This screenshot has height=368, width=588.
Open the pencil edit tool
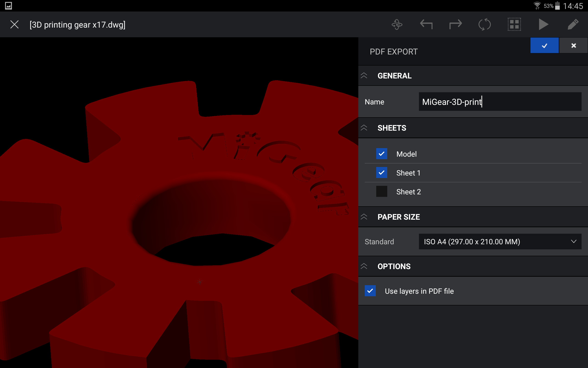573,24
